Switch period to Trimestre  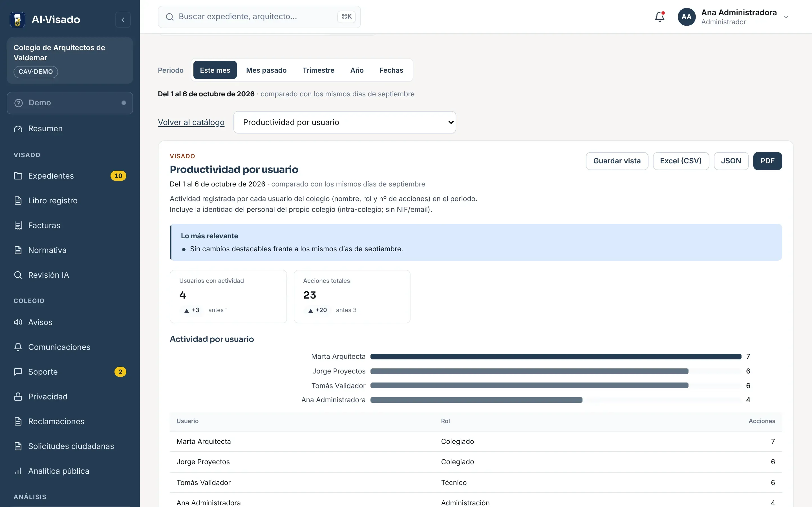click(318, 70)
